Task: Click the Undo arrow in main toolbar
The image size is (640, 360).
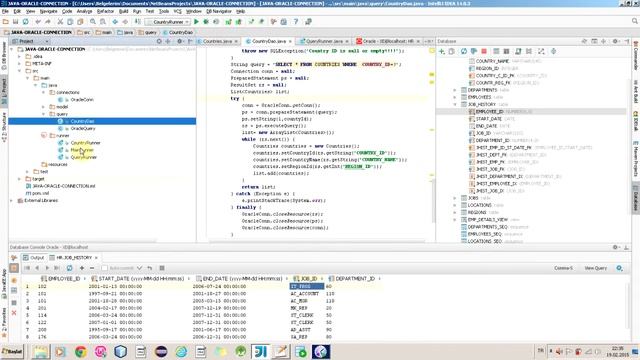Action: tap(38, 22)
